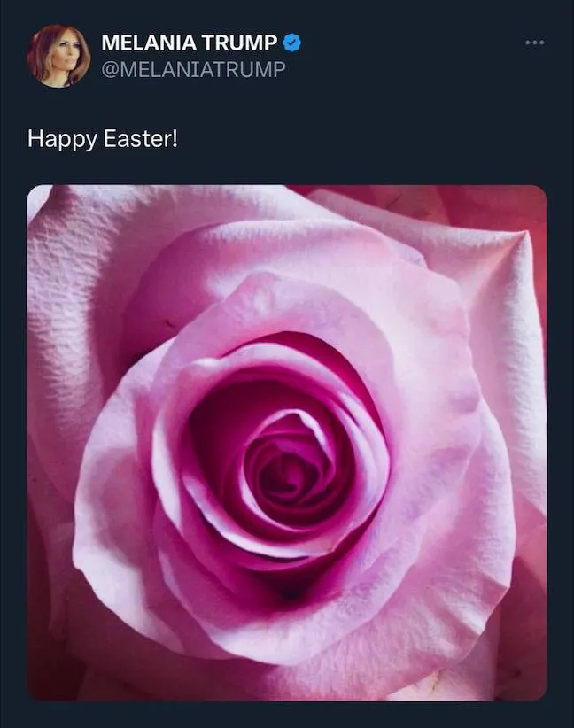This screenshot has height=728, width=574.
Task: Open Melania Trump's round profile avatar
Action: pos(58,55)
